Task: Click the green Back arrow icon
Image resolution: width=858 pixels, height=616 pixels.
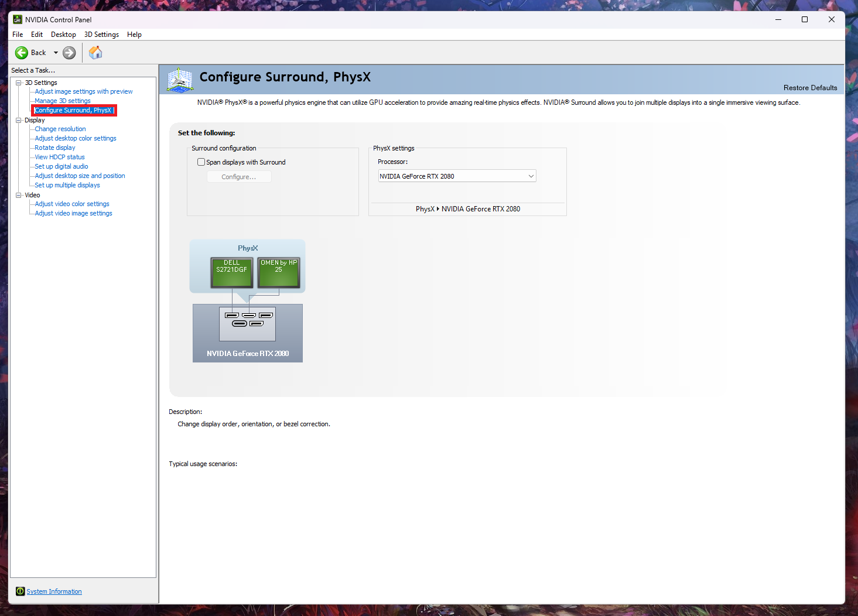Action: coord(22,53)
